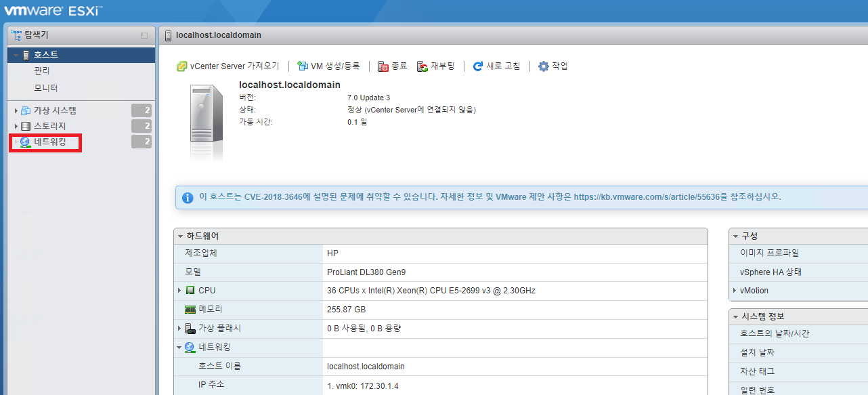Viewport: 868px width, 395px height.
Task: Collapse the 호스트 tree node
Action: click(x=15, y=56)
